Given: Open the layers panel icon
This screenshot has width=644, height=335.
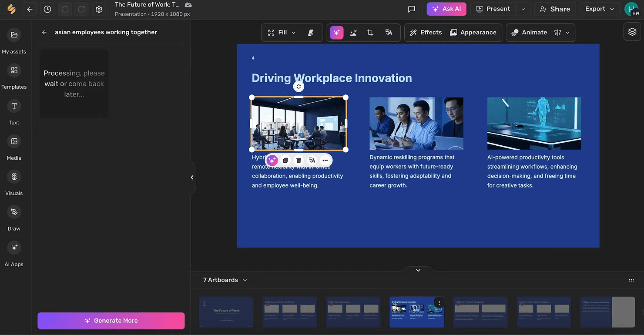Looking at the screenshot, I should 632,32.
